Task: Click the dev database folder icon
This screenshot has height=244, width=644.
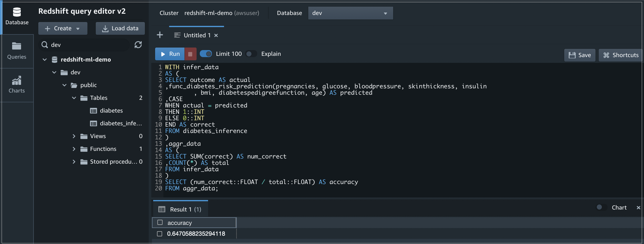Action: [64, 72]
